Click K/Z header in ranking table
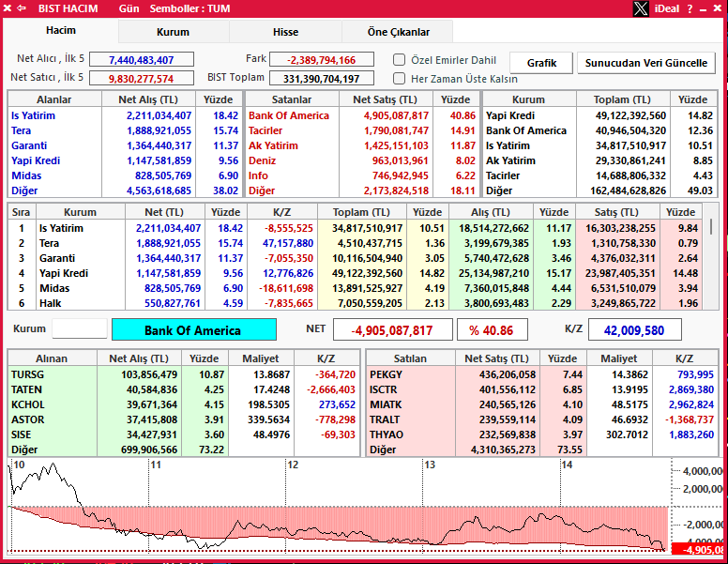Image resolution: width=728 pixels, height=564 pixels. [x=281, y=212]
